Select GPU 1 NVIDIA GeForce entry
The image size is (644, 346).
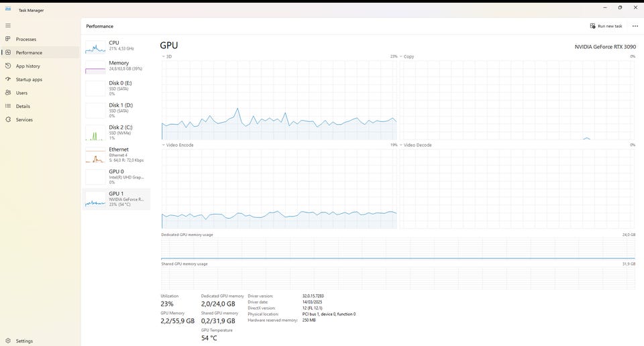tap(117, 199)
